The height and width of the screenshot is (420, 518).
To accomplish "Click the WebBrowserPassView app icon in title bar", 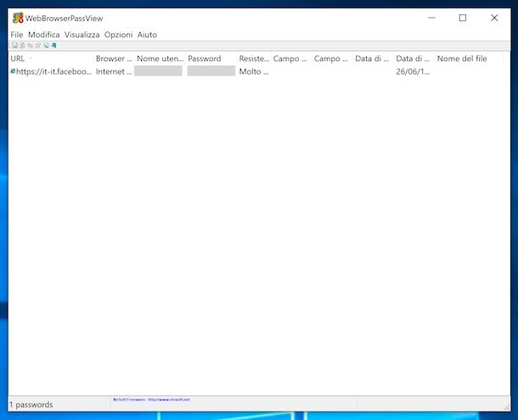I will tap(18, 18).
